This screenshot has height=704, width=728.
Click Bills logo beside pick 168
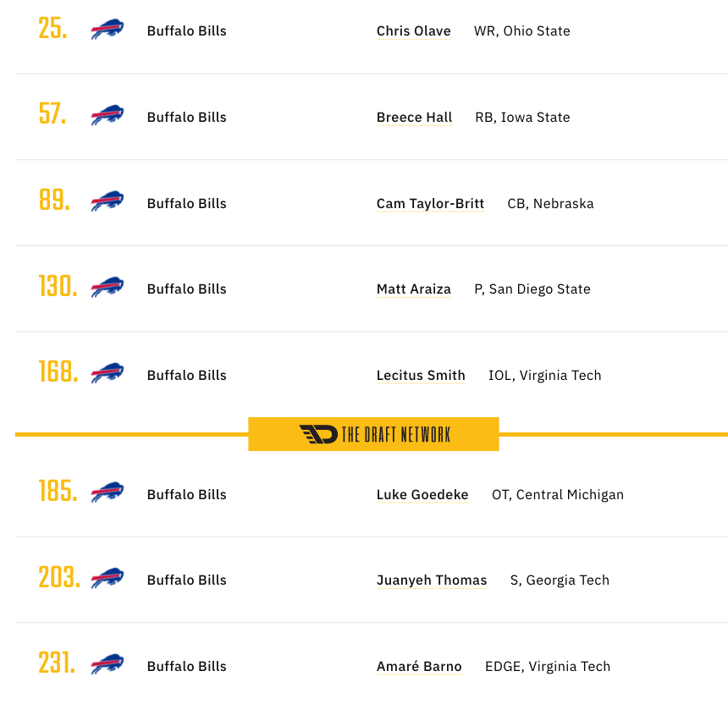click(x=108, y=374)
